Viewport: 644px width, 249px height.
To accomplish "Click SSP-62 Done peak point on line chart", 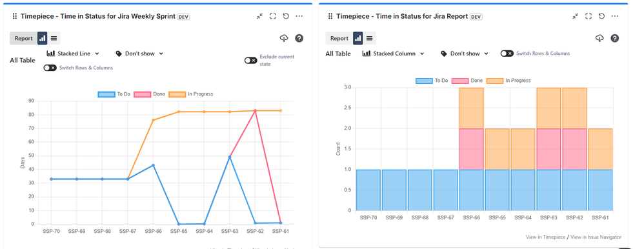I will [255, 110].
